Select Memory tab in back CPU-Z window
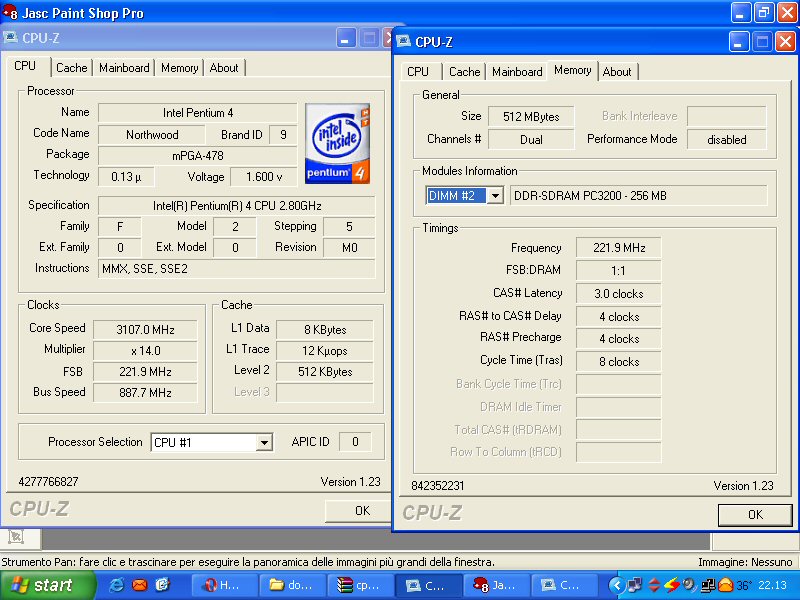This screenshot has height=600, width=800. point(180,68)
